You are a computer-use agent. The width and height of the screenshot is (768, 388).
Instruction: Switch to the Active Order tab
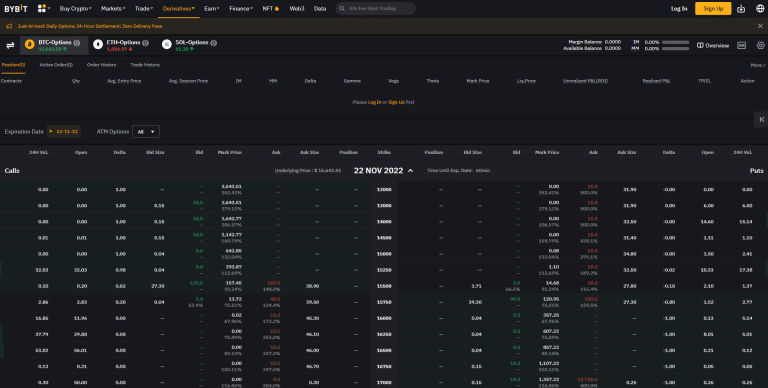(x=56, y=65)
